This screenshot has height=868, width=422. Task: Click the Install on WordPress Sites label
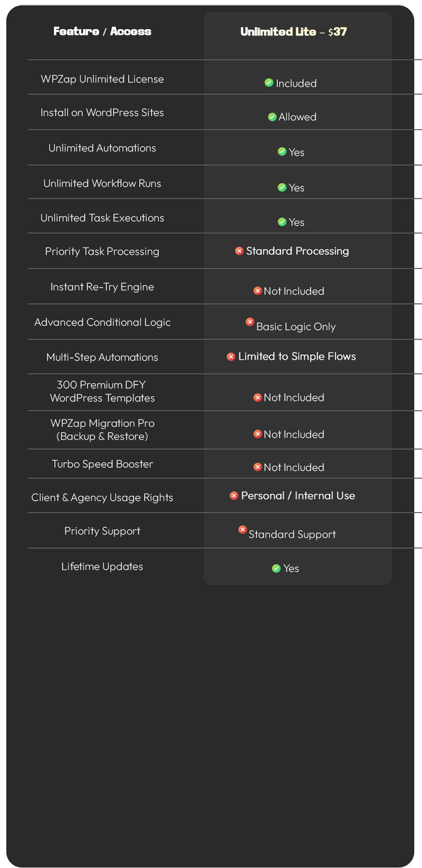click(102, 112)
